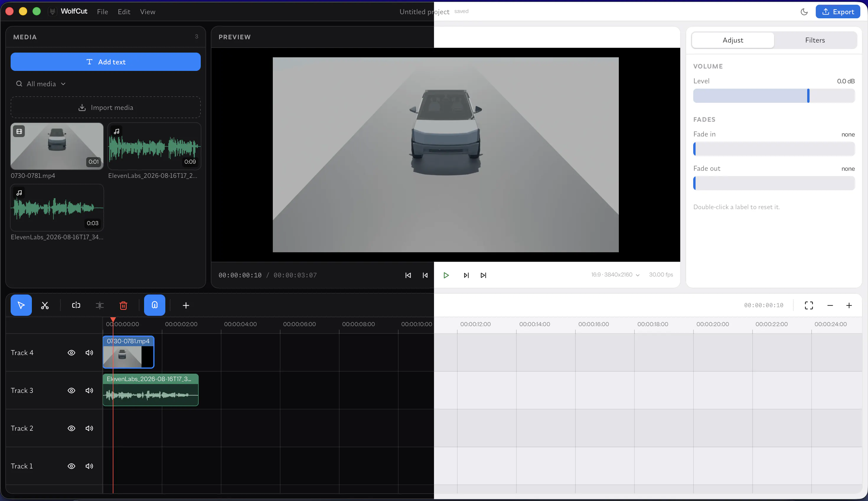This screenshot has height=501, width=868.
Task: Split clip at playhead icon
Action: click(76, 305)
